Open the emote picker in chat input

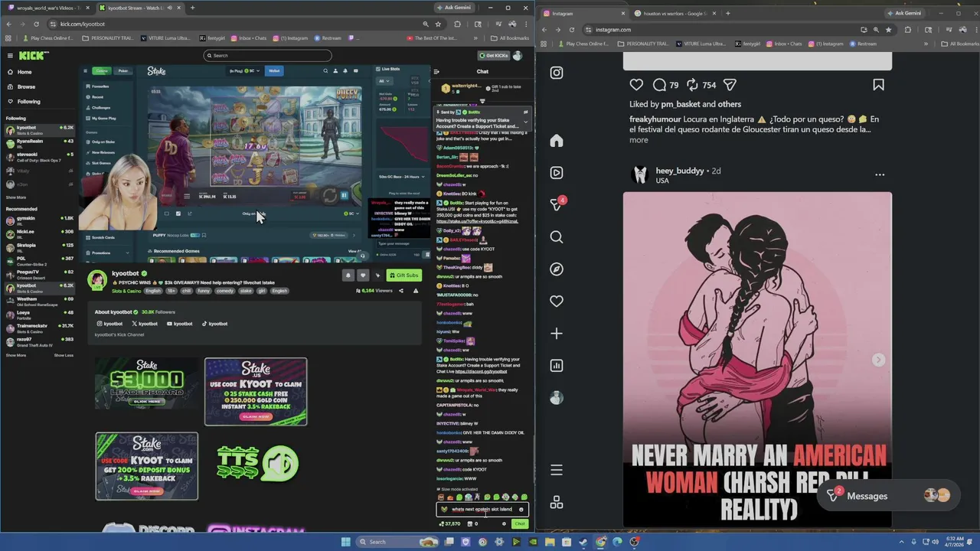pos(521,509)
